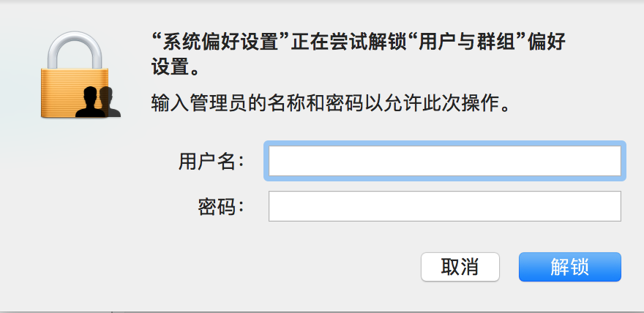
Task: Click the padlock's silver metal shackle
Action: (76, 38)
